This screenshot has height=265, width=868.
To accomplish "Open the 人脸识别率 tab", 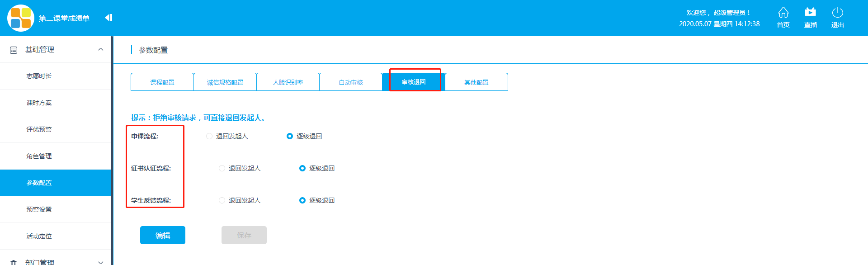I will pos(288,82).
